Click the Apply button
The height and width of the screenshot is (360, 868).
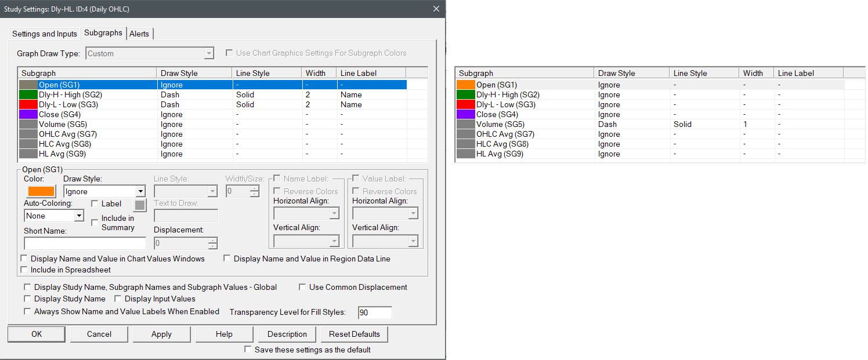coord(161,334)
